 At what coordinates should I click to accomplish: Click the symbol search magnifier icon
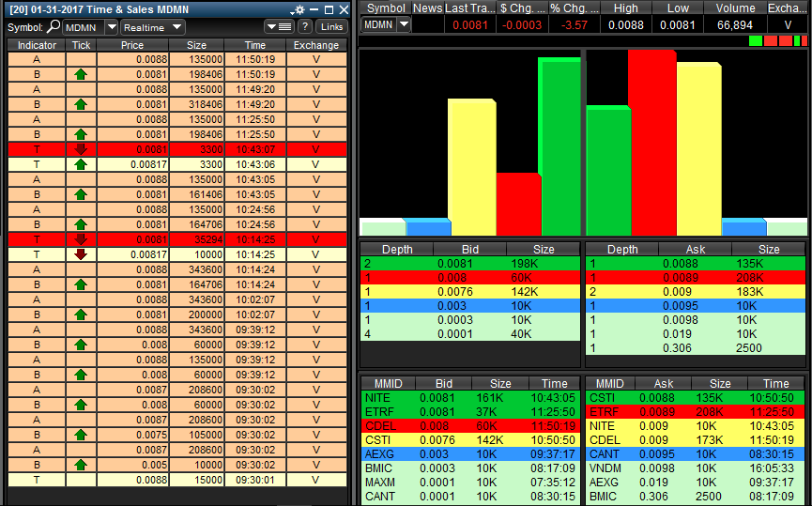tap(54, 27)
